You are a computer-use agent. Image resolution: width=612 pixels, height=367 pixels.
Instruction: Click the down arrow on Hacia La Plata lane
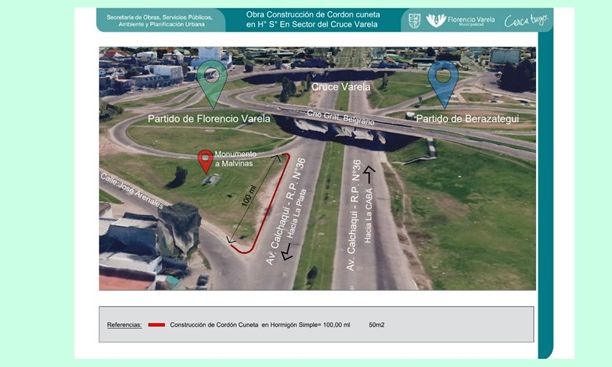[x=287, y=251]
